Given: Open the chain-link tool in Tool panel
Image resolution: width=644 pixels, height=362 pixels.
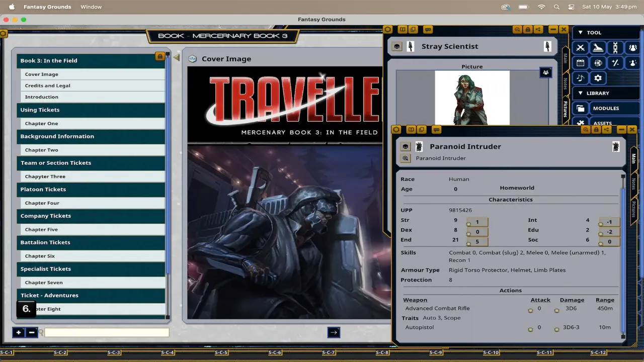Looking at the screenshot, I should coord(615,48).
